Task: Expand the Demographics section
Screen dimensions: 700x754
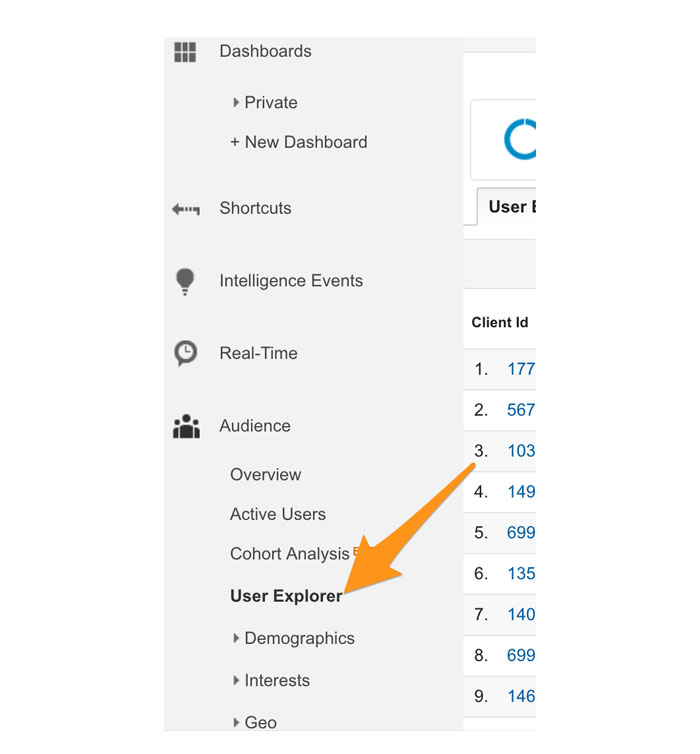Action: 236,638
